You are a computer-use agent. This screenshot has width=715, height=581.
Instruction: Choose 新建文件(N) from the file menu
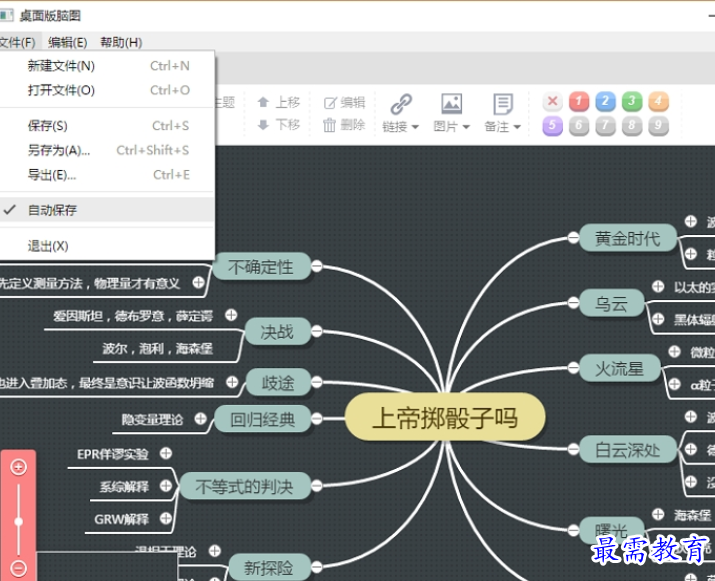coord(107,66)
